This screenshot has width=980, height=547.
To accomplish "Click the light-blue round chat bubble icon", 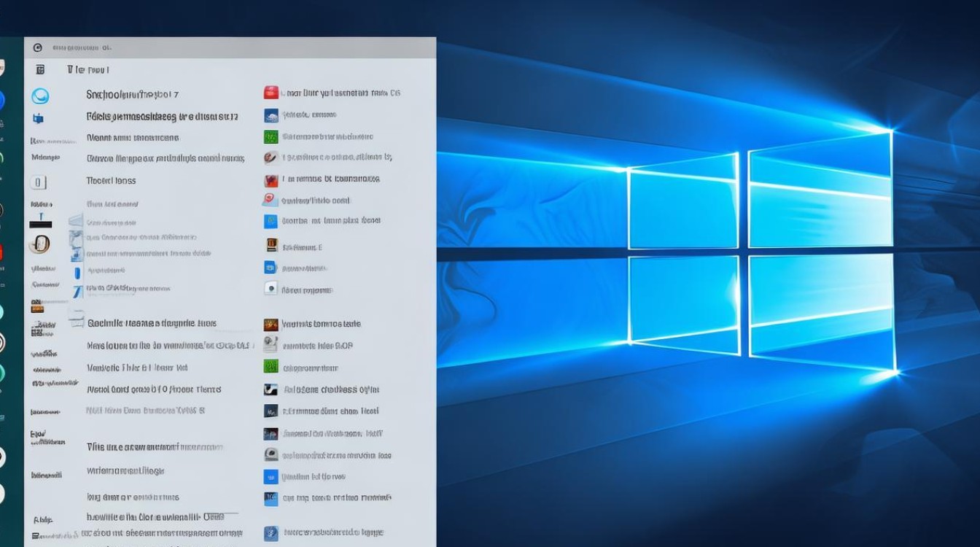I will tap(40, 96).
